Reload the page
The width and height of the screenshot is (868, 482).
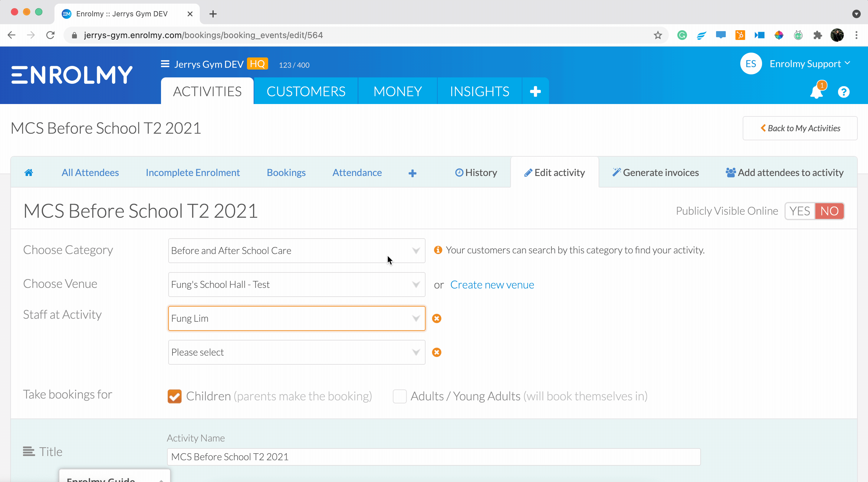50,35
